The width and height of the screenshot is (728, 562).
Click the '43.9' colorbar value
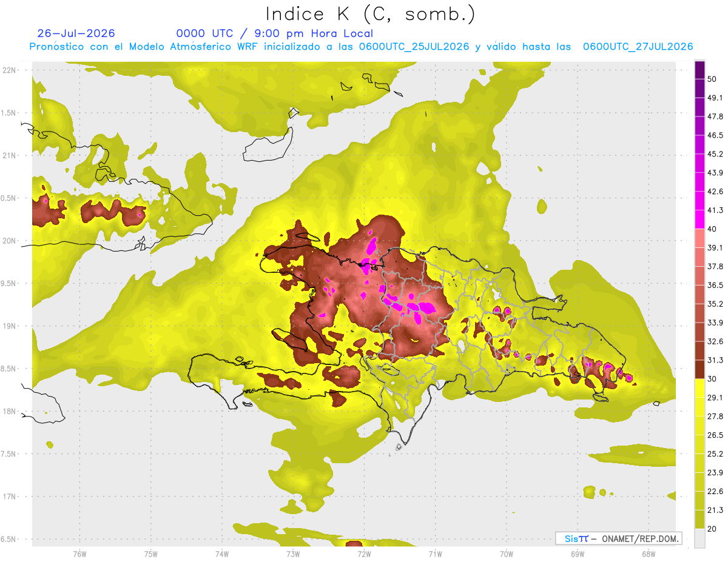coord(715,173)
